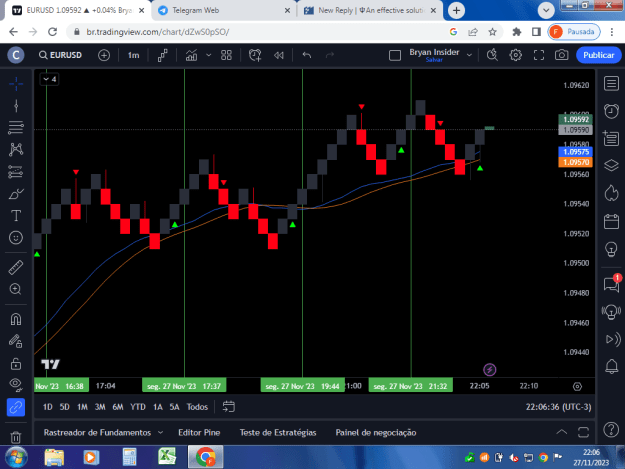Select the YTD date range

pyautogui.click(x=138, y=407)
